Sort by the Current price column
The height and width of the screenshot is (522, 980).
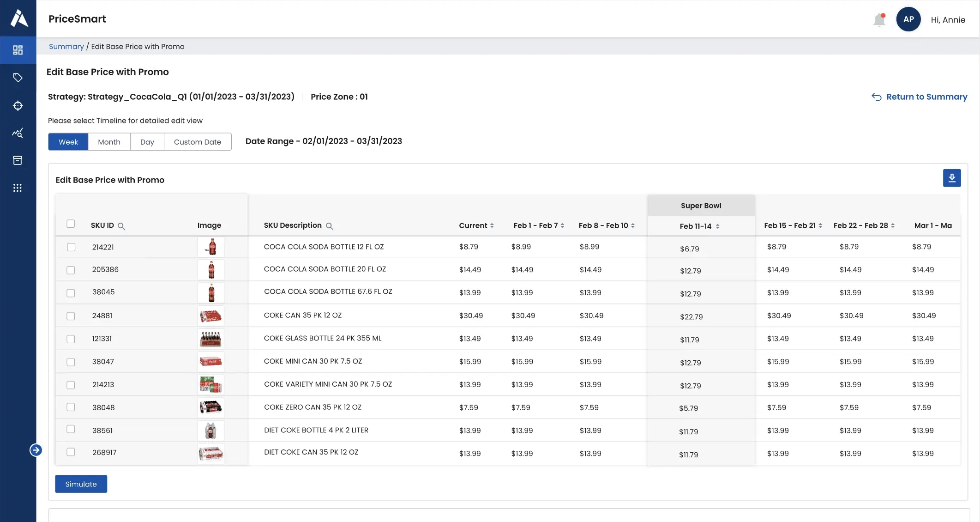click(x=492, y=225)
